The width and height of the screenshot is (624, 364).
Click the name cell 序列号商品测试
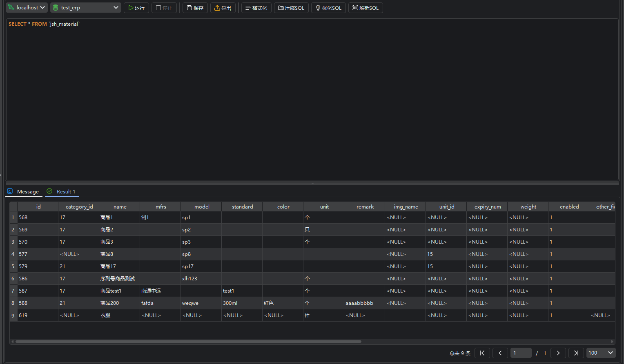[x=120, y=279]
